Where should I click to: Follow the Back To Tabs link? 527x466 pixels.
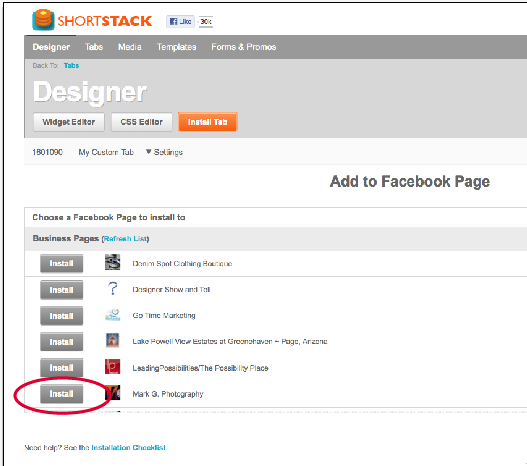(71, 66)
